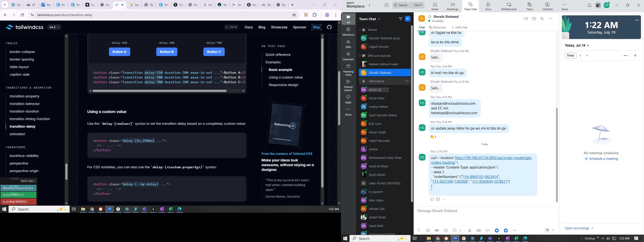Screen dimensions: 644x242
Task: Open the Team Chat header dropdown
Action: 379,19
